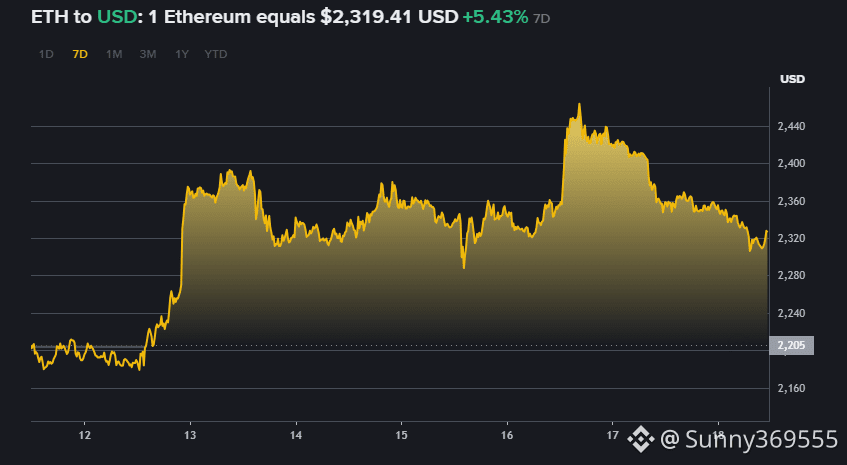This screenshot has width=847, height=465.
Task: Click the USD currency link in title
Action: [117, 17]
